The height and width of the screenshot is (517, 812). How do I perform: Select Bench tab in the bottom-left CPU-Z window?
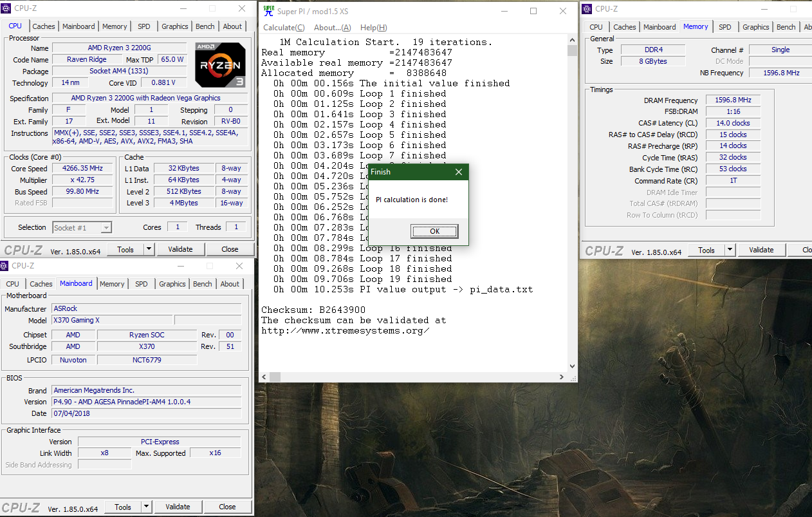[x=203, y=284]
